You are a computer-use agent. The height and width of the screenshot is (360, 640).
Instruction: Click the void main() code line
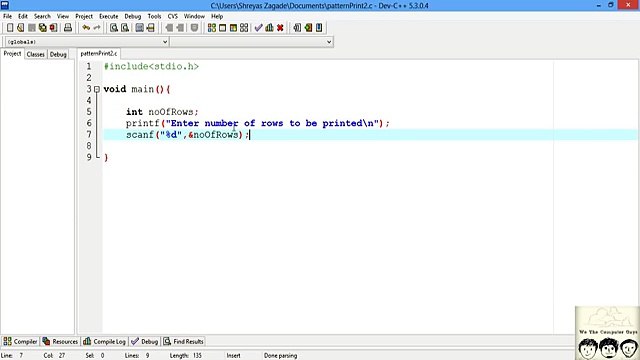pyautogui.click(x=137, y=89)
